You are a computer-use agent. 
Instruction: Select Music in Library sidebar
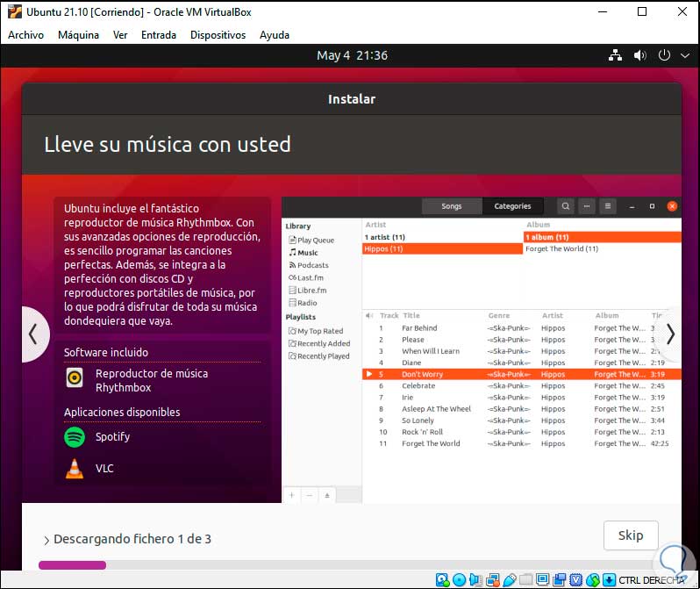pyautogui.click(x=304, y=253)
